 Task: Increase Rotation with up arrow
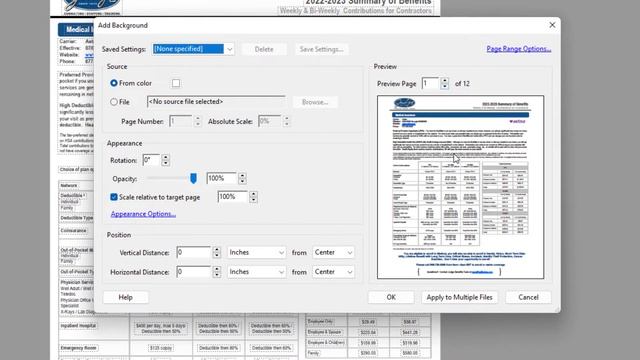165,157
